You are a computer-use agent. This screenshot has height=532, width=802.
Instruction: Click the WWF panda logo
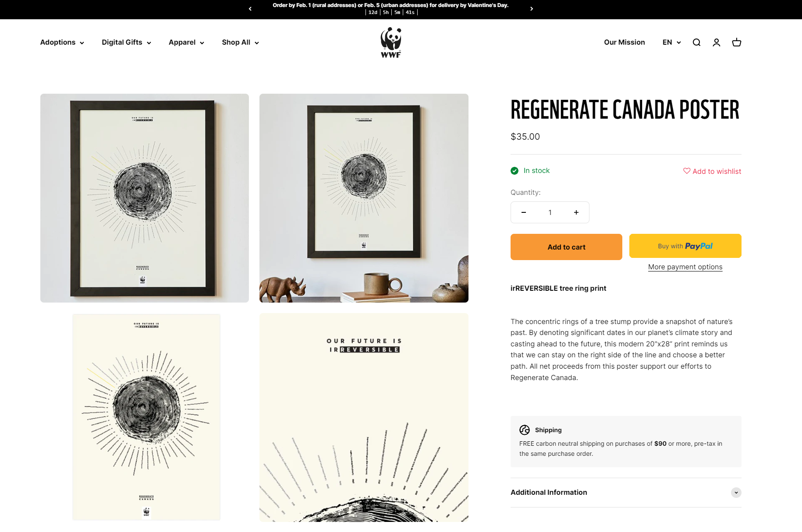pyautogui.click(x=391, y=42)
